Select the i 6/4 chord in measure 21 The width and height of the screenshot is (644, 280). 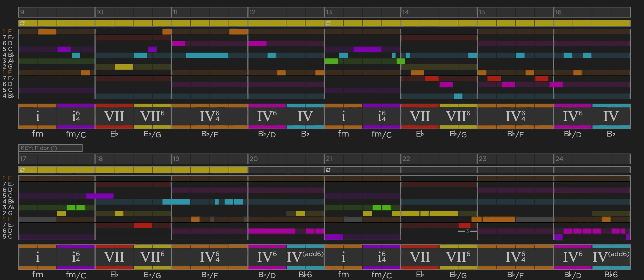381,257
